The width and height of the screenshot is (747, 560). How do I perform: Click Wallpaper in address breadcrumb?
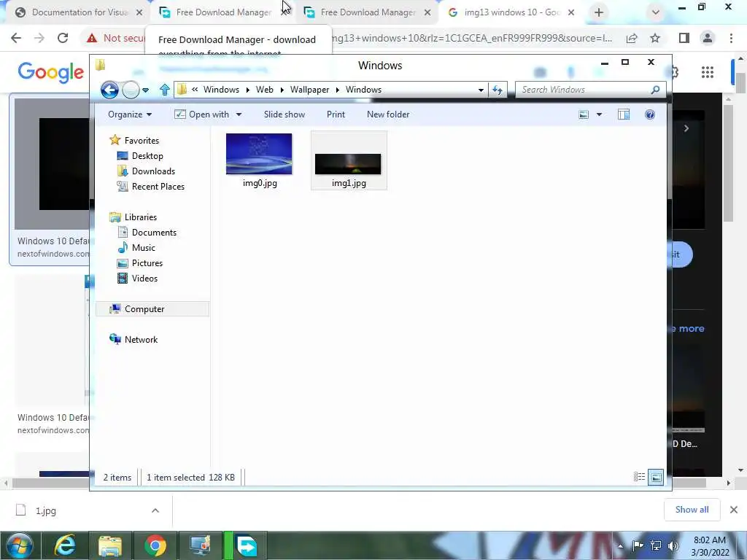pos(309,90)
